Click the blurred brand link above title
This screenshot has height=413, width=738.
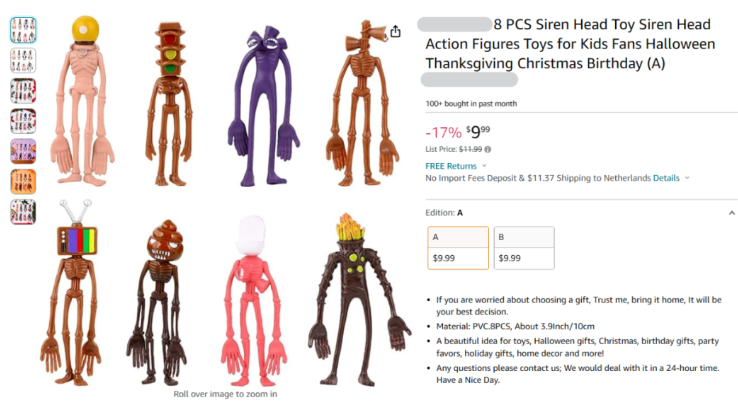455,24
